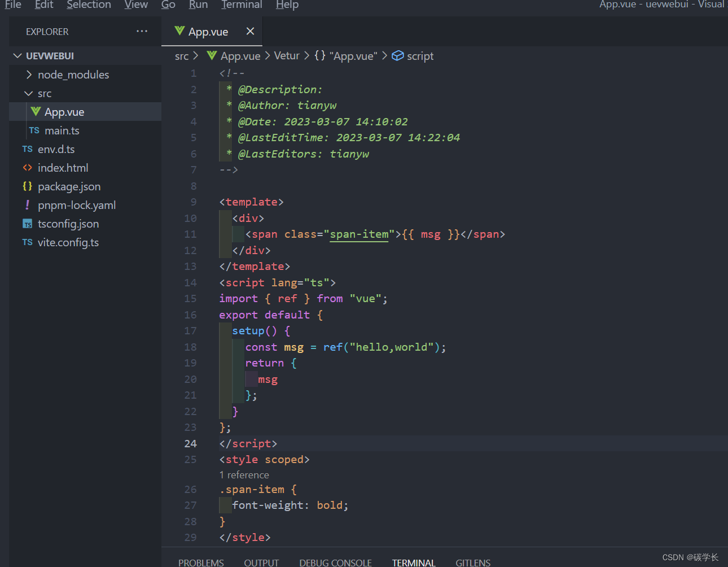The height and width of the screenshot is (567, 728).
Task: Open the Help menu
Action: pos(287,5)
